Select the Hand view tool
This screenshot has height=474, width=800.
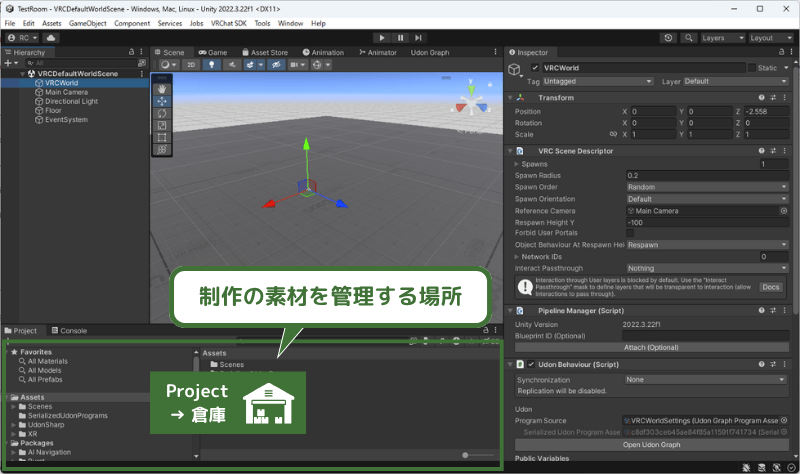tap(162, 89)
